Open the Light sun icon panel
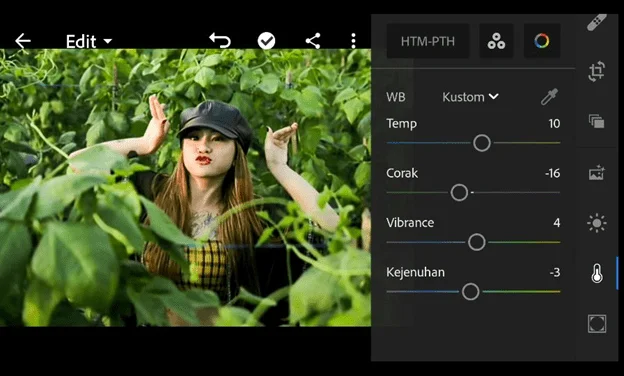The height and width of the screenshot is (376, 624). [597, 223]
